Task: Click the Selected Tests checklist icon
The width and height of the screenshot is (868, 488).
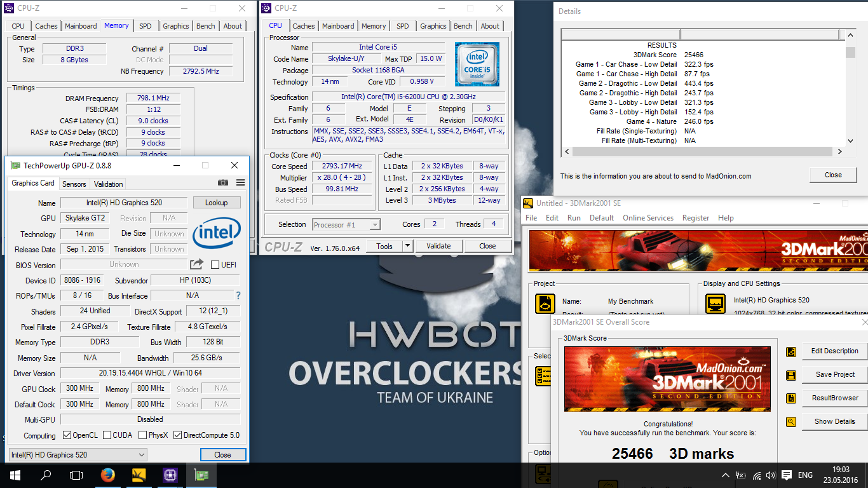Action: pos(543,376)
